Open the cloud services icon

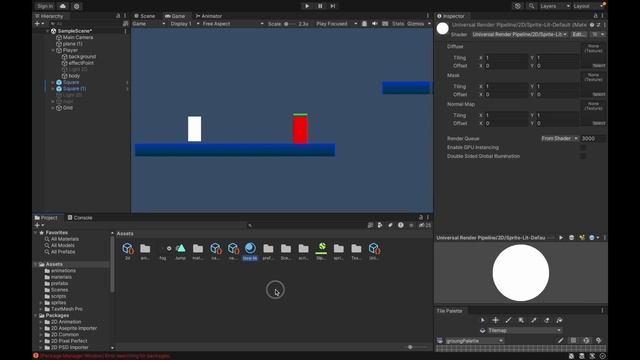63,6
